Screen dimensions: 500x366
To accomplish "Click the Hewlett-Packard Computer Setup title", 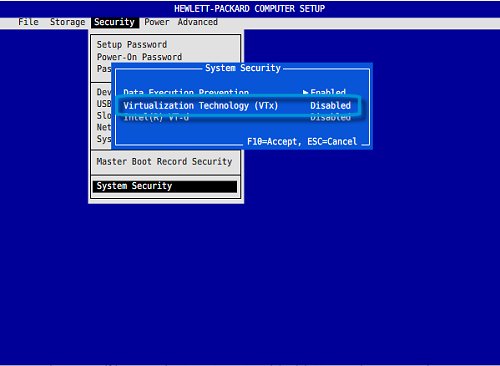I will [x=250, y=9].
